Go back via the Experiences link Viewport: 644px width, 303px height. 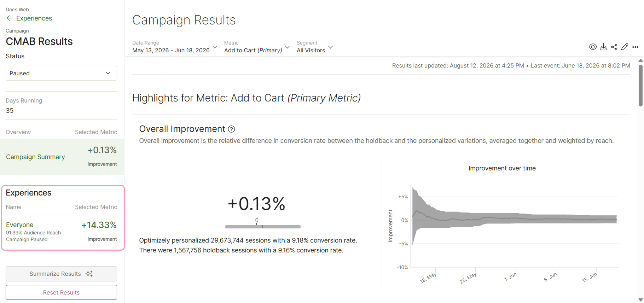(x=34, y=18)
